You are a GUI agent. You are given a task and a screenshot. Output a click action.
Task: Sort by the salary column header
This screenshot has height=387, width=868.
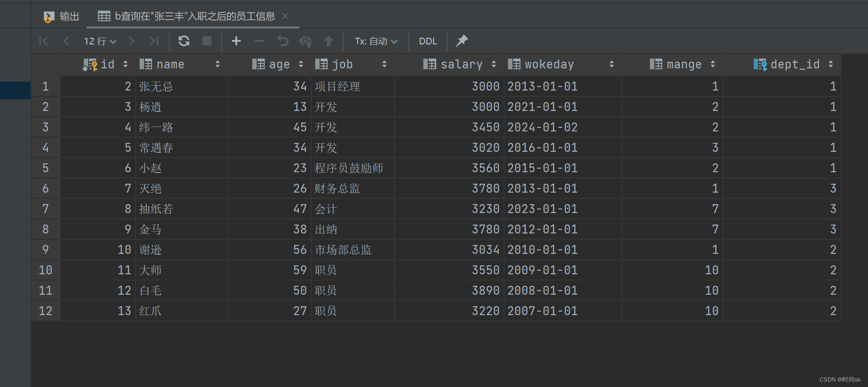[x=450, y=64]
